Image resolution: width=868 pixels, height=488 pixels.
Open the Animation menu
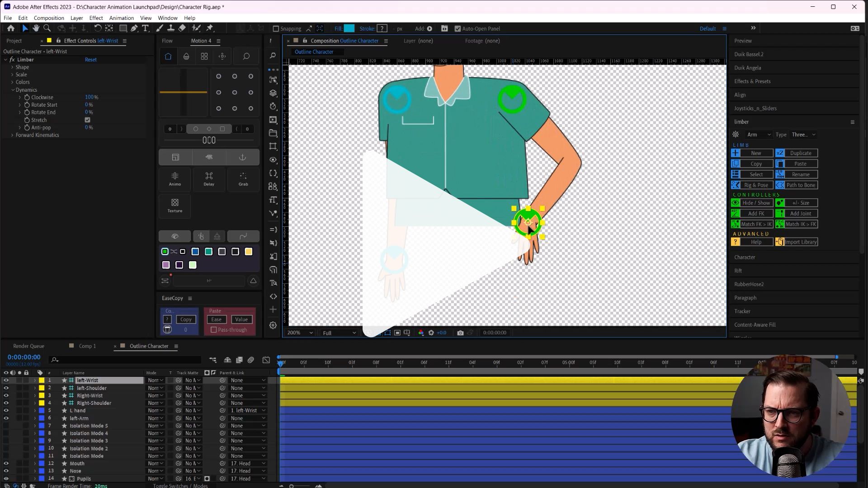[x=121, y=18]
